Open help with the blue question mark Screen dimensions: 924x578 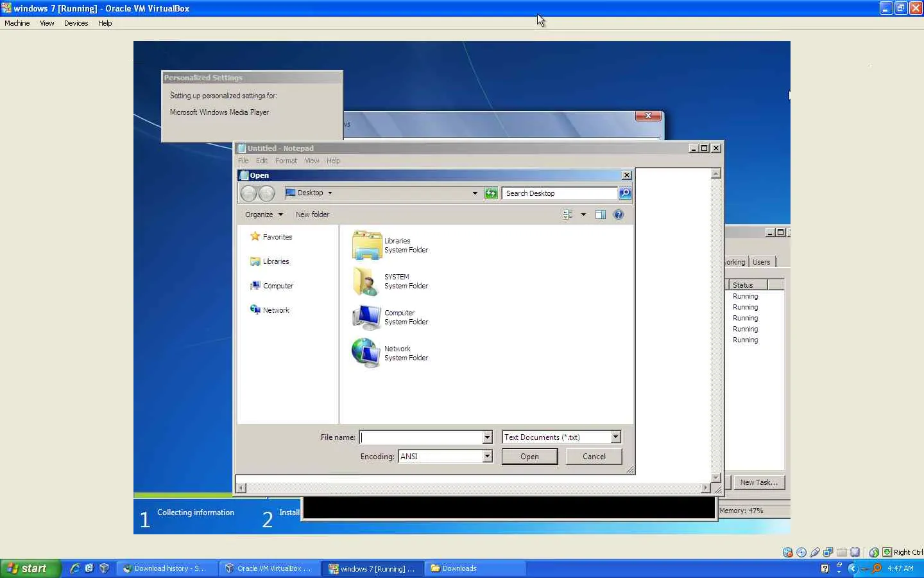(619, 215)
